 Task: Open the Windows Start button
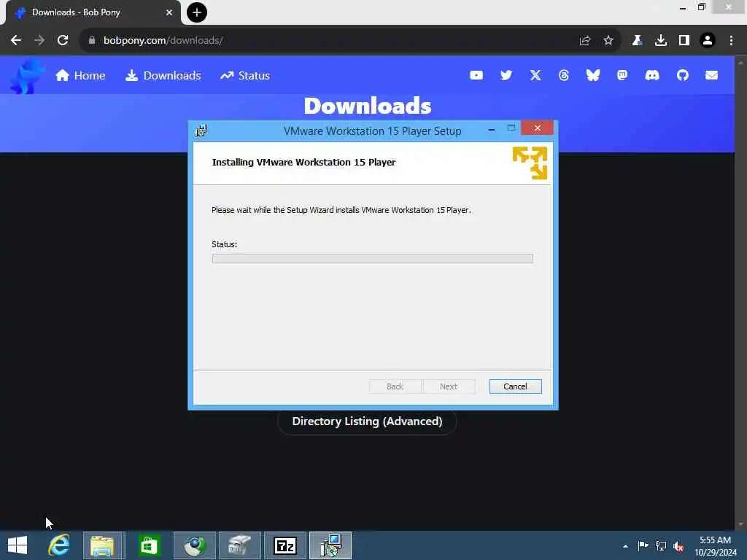tap(18, 545)
